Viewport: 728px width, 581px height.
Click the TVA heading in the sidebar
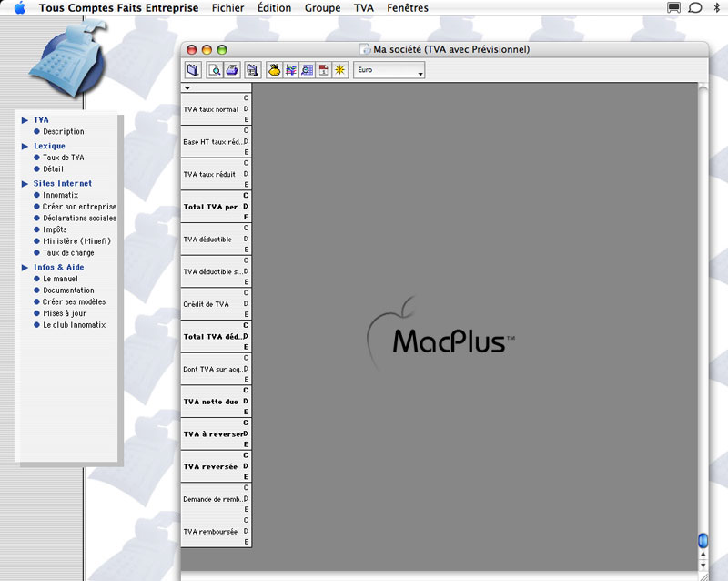click(x=41, y=120)
